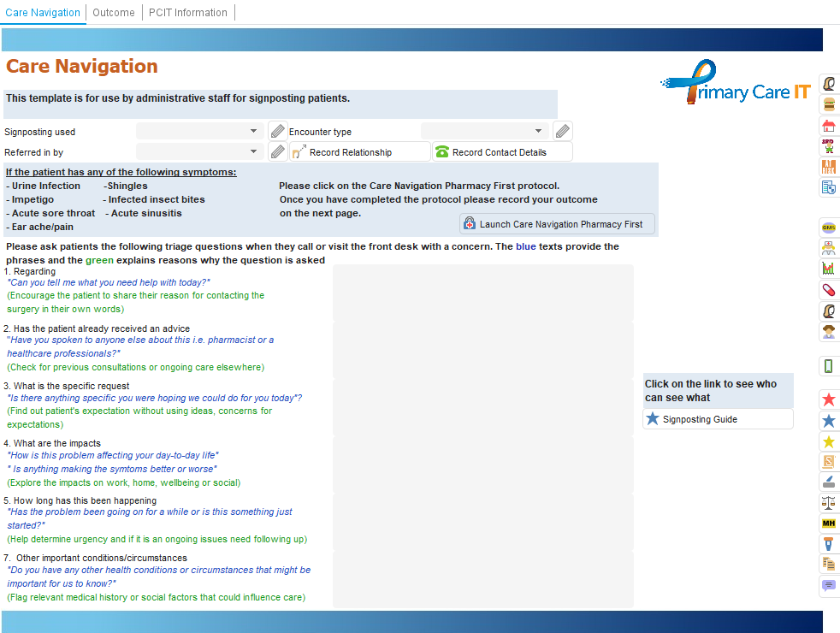840x633 pixels.
Task: Switch to the Outcome tab
Action: pyautogui.click(x=114, y=13)
